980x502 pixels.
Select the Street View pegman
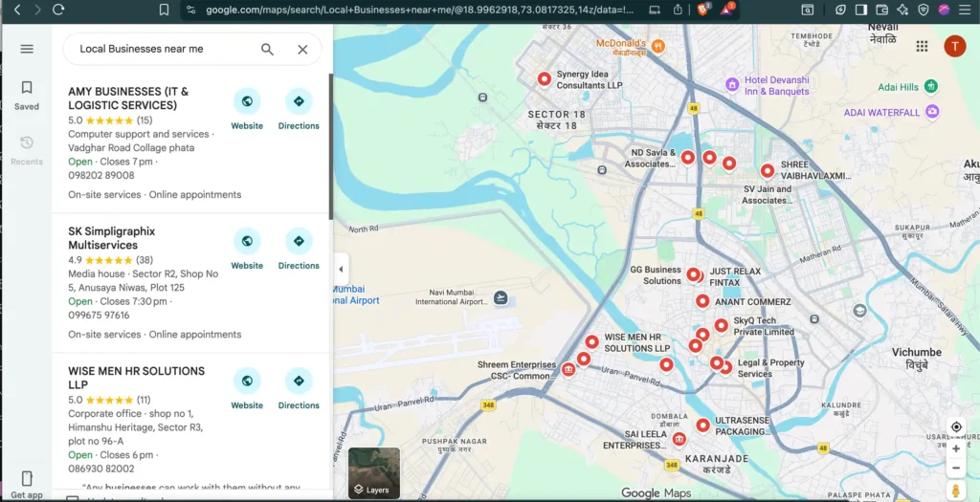click(956, 491)
